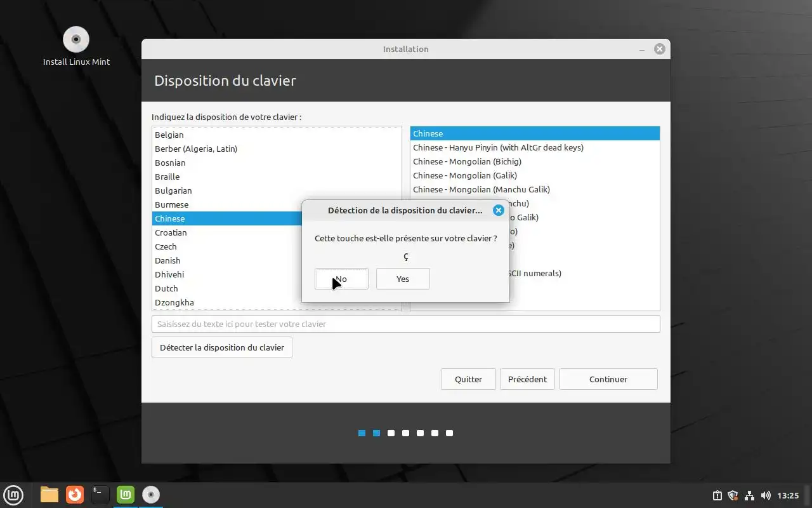Select Dhivehi in the layout list
Viewport: 812px width, 508px height.
[227, 274]
